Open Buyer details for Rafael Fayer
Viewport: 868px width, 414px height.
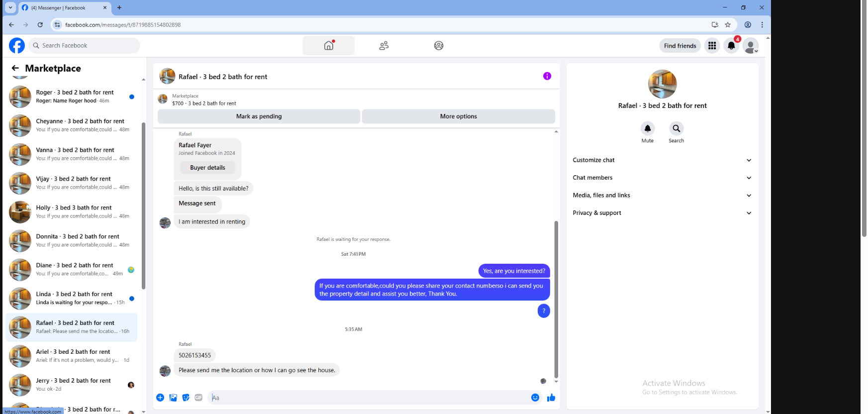tap(207, 168)
